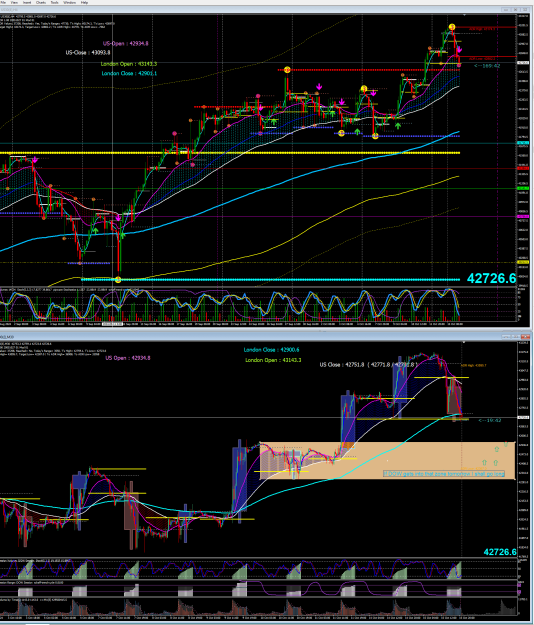Restore the upper chart window
This screenshot has width=534, height=625.
click(x=516, y=10)
